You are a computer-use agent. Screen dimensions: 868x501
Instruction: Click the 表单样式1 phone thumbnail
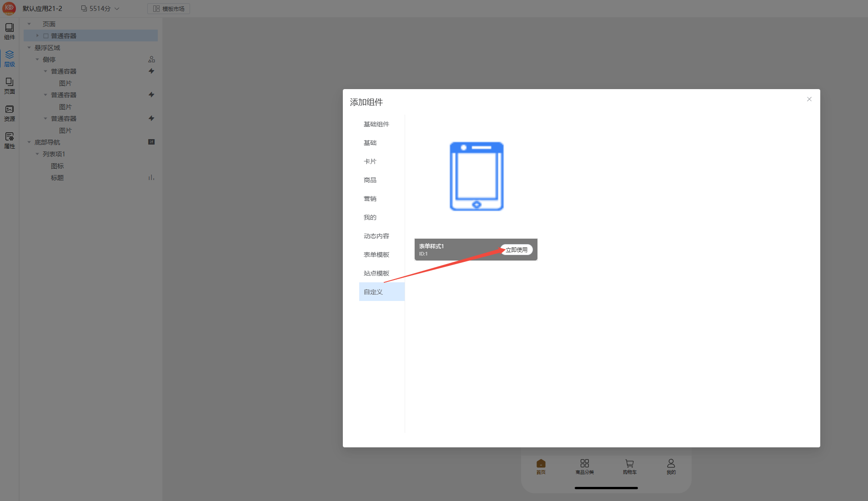click(x=476, y=176)
